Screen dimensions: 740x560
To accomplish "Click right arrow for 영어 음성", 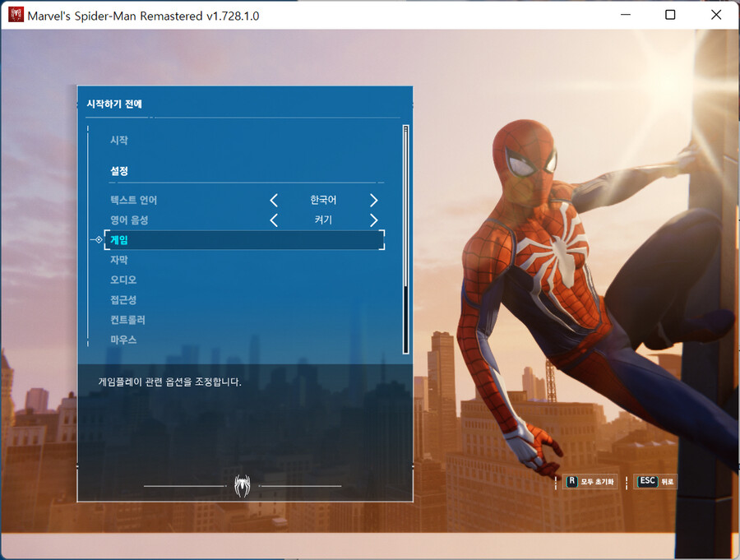I will coord(374,220).
